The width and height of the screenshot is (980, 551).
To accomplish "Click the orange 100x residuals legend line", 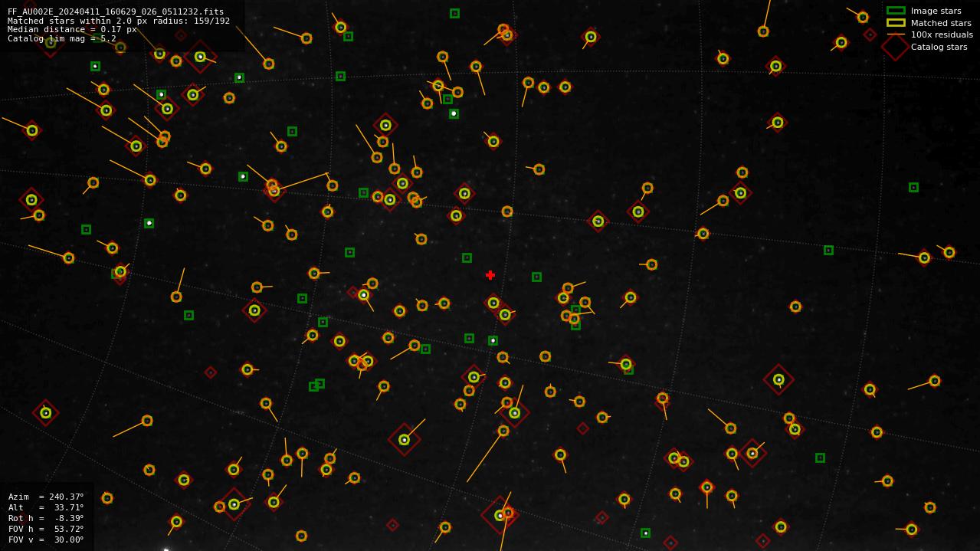I will [896, 34].
